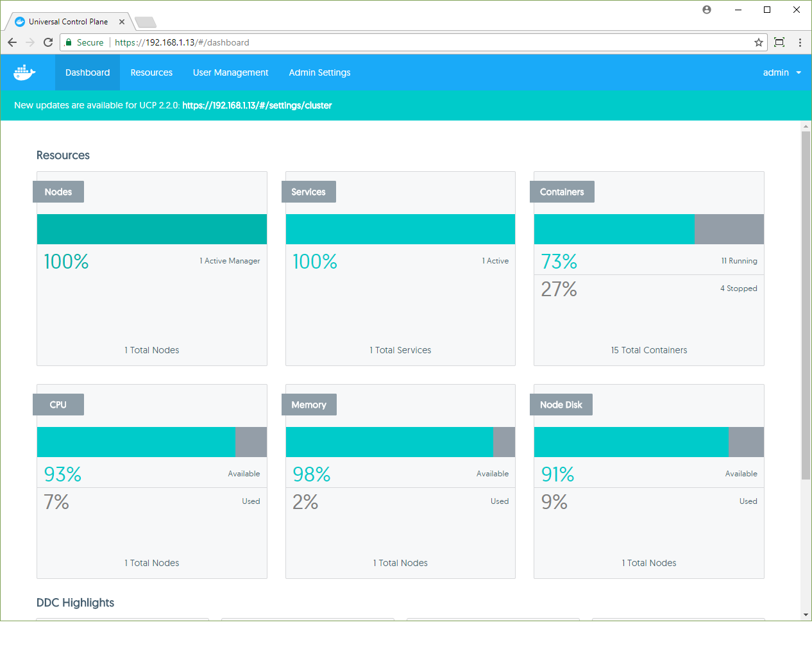Reload the page with the refresh icon
This screenshot has width=812, height=652.
point(48,42)
